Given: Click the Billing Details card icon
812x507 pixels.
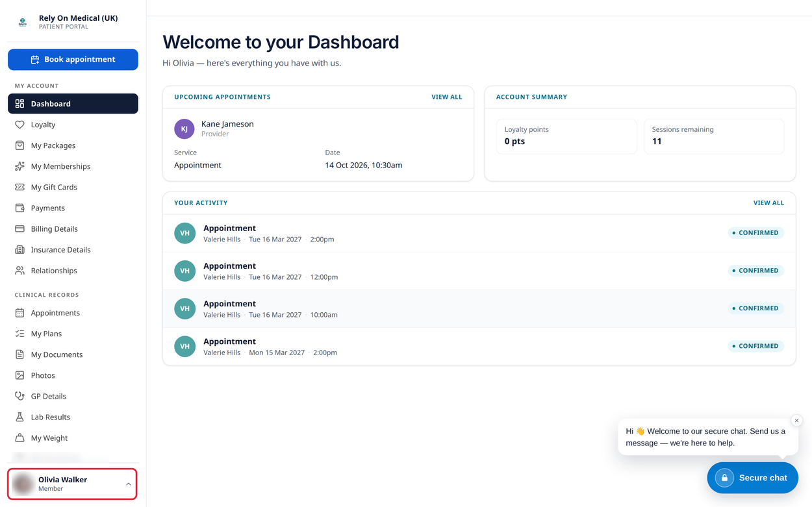Looking at the screenshot, I should click(19, 229).
